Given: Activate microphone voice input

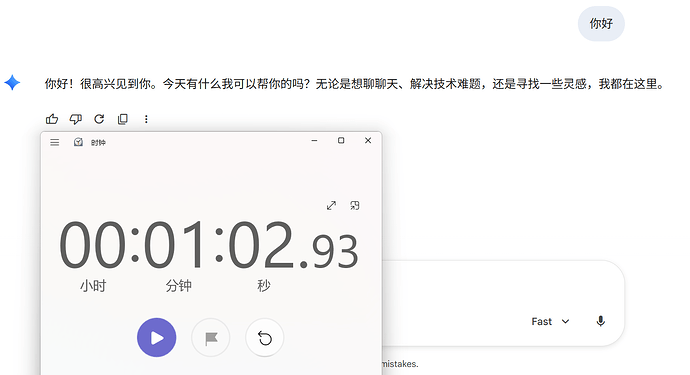Looking at the screenshot, I should (x=601, y=321).
